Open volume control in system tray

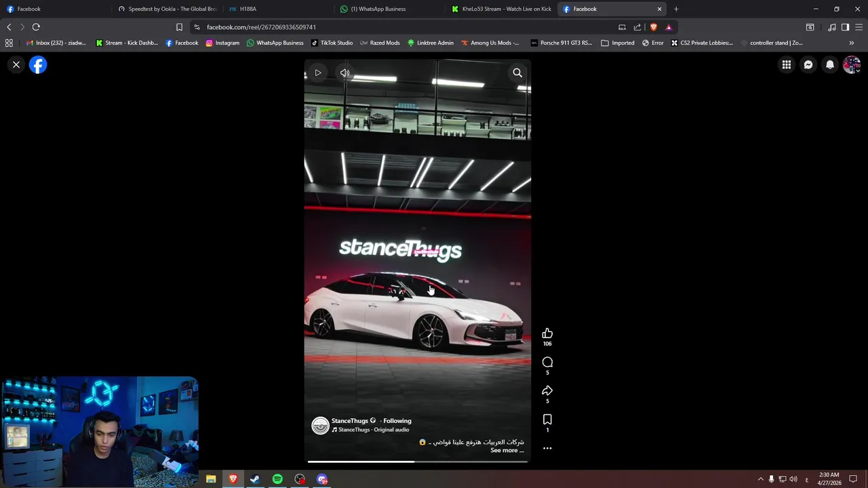coord(793,479)
